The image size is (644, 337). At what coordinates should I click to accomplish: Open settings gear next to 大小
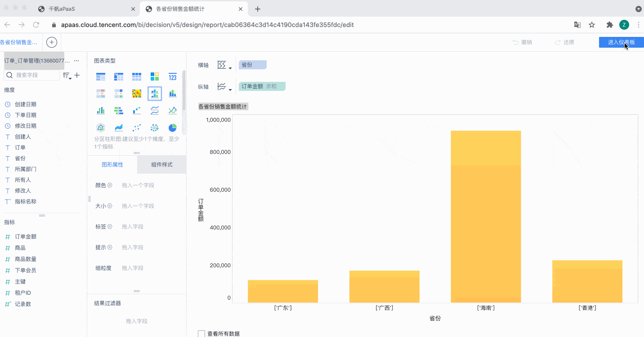(x=110, y=206)
